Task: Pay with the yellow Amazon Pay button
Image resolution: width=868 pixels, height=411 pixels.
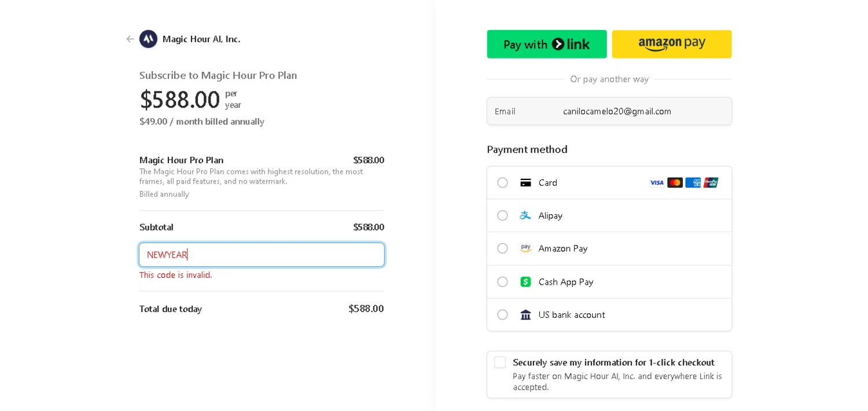Action: [x=672, y=44]
